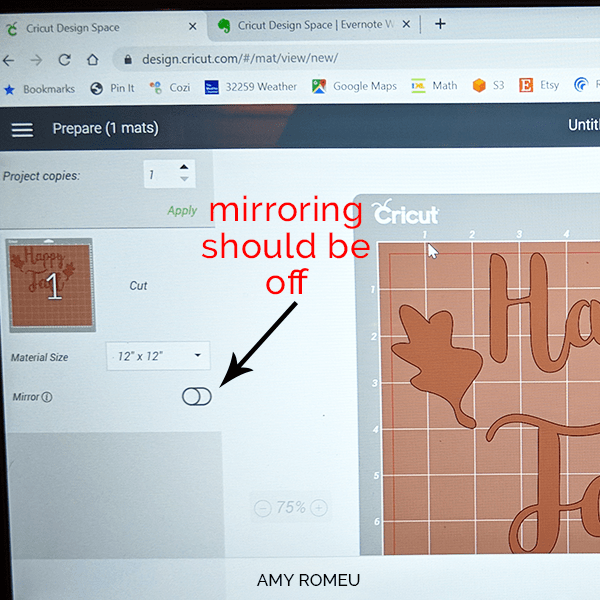Open the Cozi bookmark
The width and height of the screenshot is (600, 600).
point(170,88)
